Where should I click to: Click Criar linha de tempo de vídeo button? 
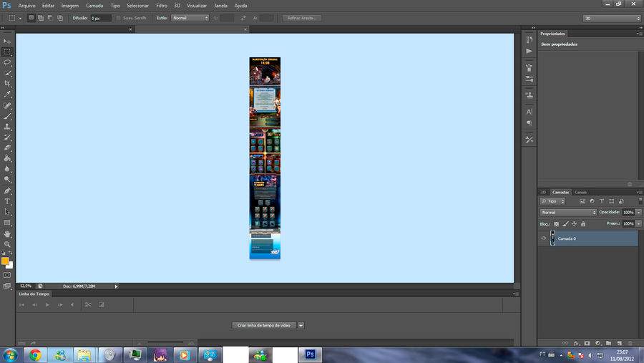pyautogui.click(x=263, y=326)
